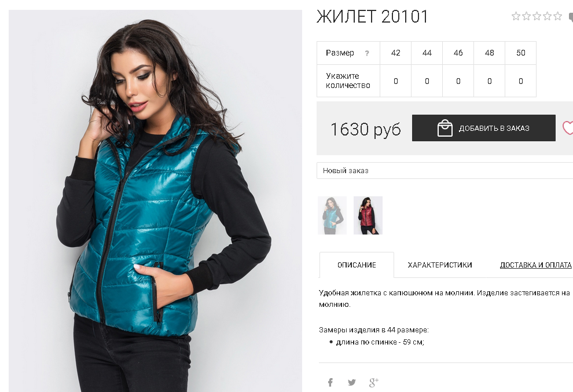
Task: Set quantity field for size 46
Action: point(458,81)
